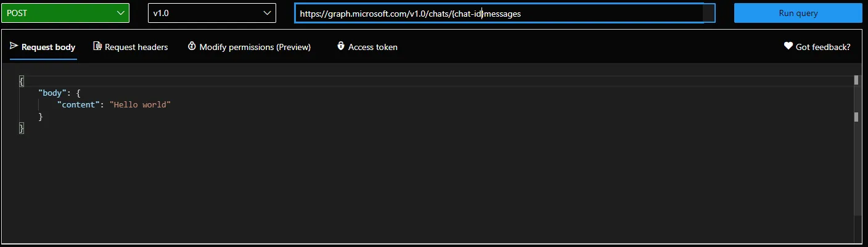Click the chevron arrow on POST selector
The height and width of the screenshot is (247, 868).
pyautogui.click(x=120, y=13)
